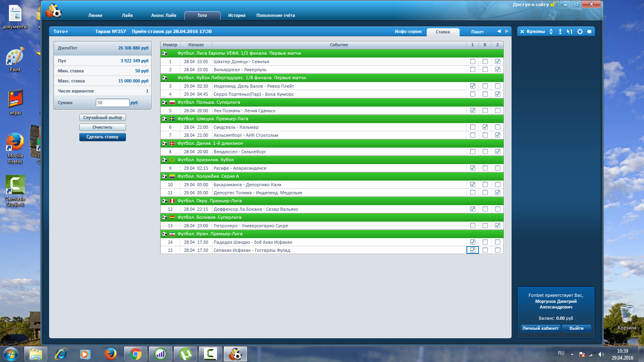Open the документы desktop icon
The height and width of the screenshot is (362, 644).
coord(15,16)
